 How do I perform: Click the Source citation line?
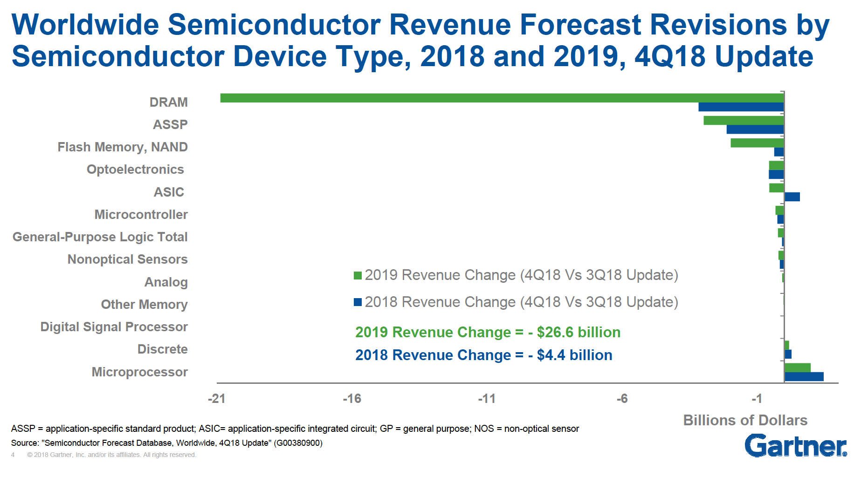click(x=167, y=443)
